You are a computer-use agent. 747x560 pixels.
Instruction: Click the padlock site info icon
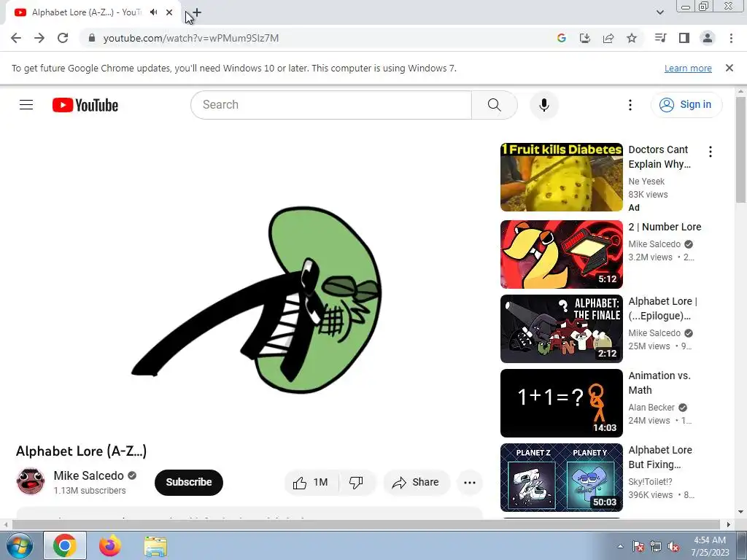tap(92, 38)
